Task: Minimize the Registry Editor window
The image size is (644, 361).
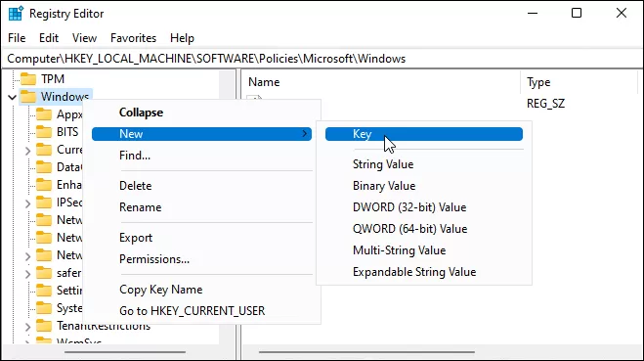Action: click(533, 13)
